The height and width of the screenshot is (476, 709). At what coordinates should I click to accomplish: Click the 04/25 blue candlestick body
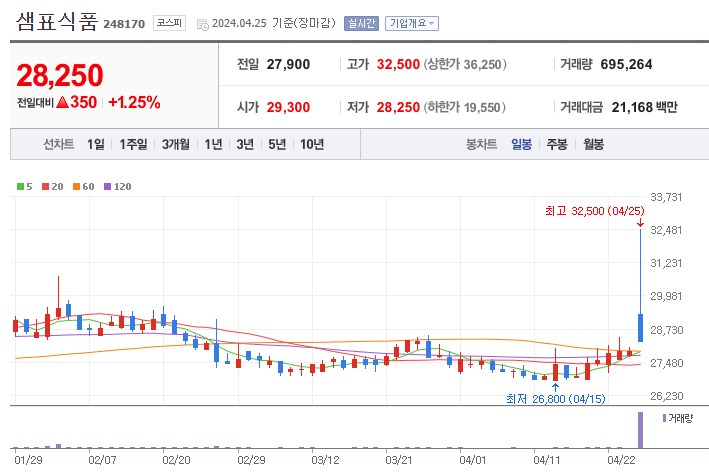pos(640,328)
